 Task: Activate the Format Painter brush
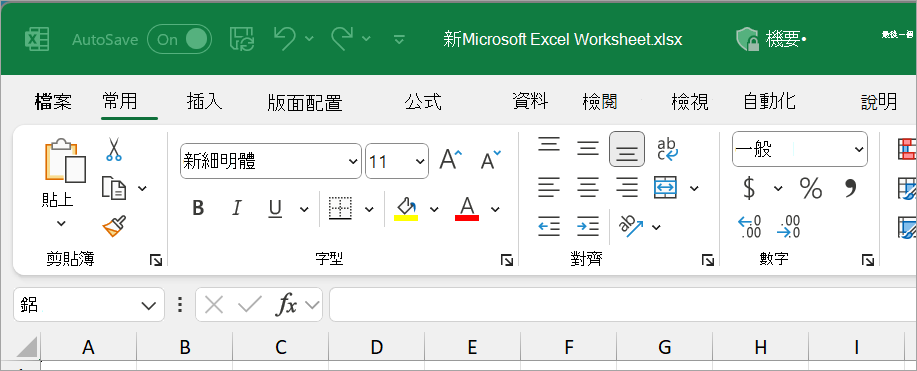coord(114,225)
